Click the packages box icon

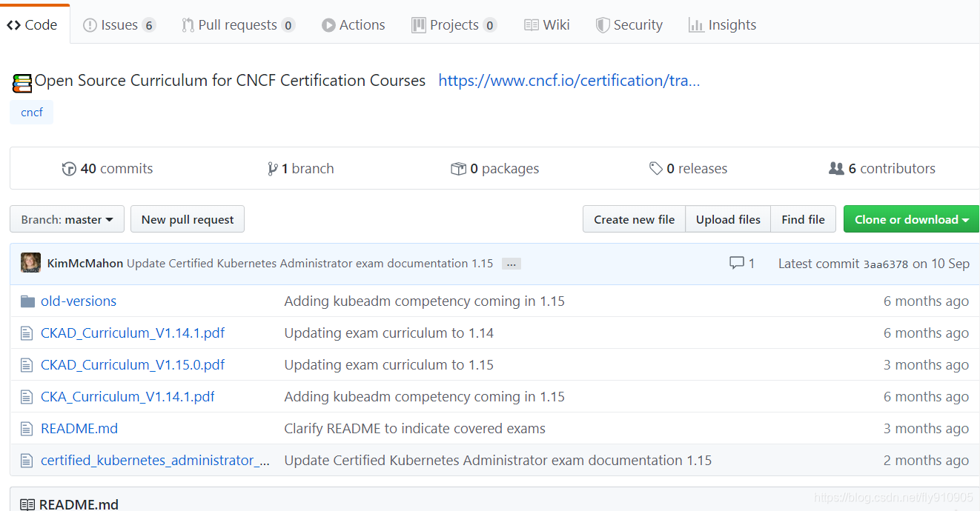click(458, 169)
